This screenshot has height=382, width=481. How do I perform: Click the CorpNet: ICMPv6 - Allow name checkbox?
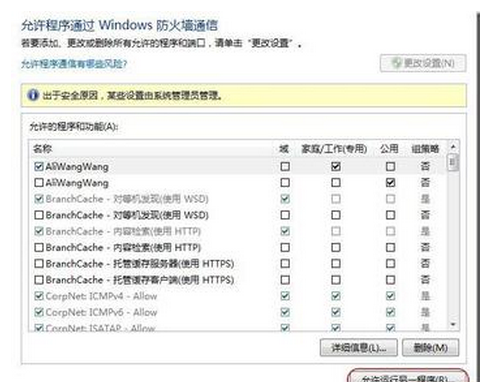pyautogui.click(x=39, y=312)
